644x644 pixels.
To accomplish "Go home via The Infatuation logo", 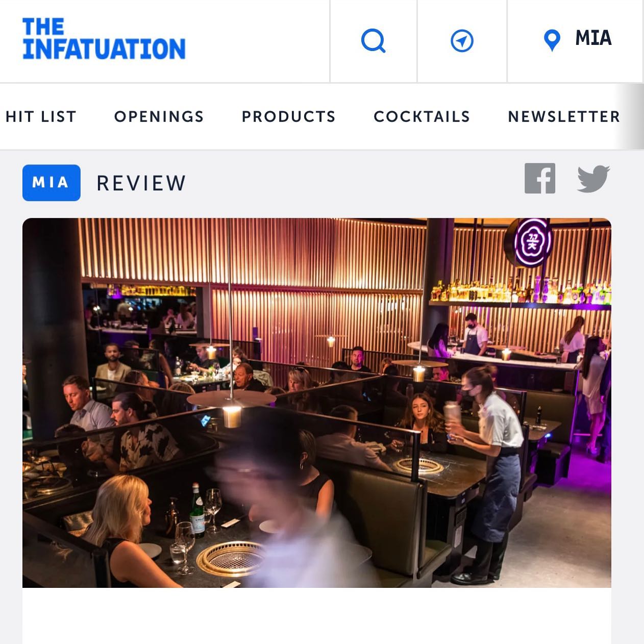I will (x=104, y=39).
